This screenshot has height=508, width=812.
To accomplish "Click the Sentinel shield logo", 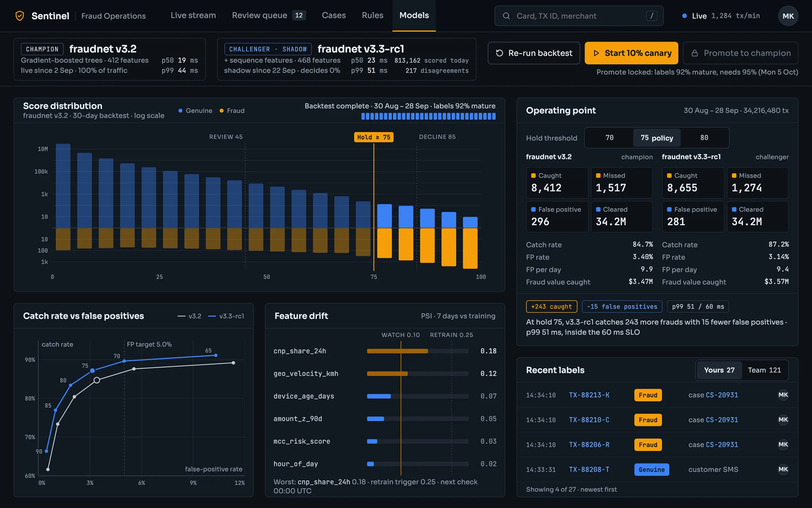I will [x=20, y=16].
